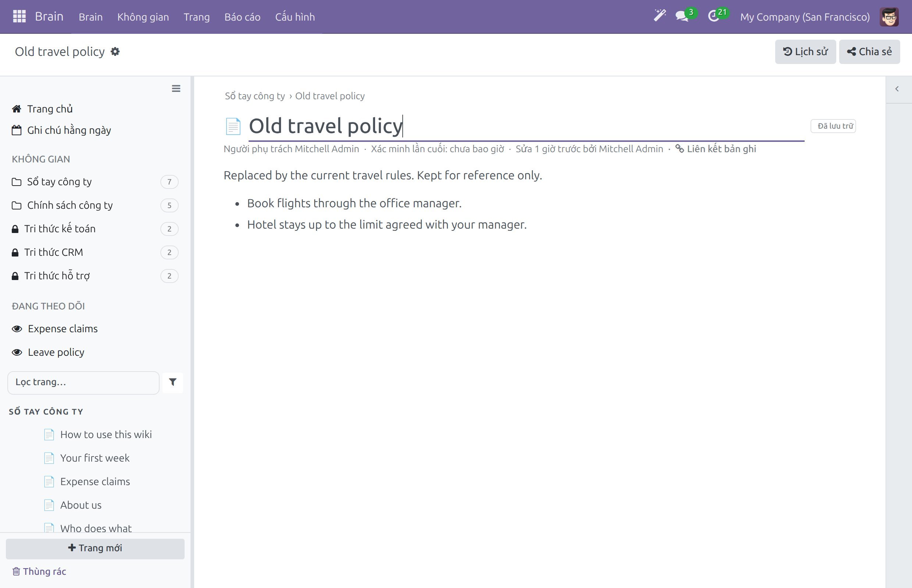Click the Lịch sử history button
This screenshot has width=912, height=588.
point(805,51)
